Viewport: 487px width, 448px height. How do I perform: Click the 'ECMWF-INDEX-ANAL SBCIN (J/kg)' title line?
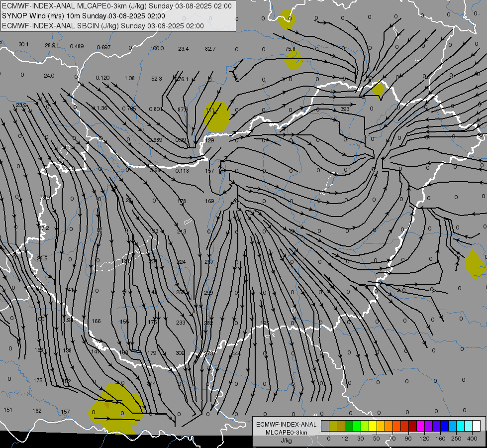(61, 26)
